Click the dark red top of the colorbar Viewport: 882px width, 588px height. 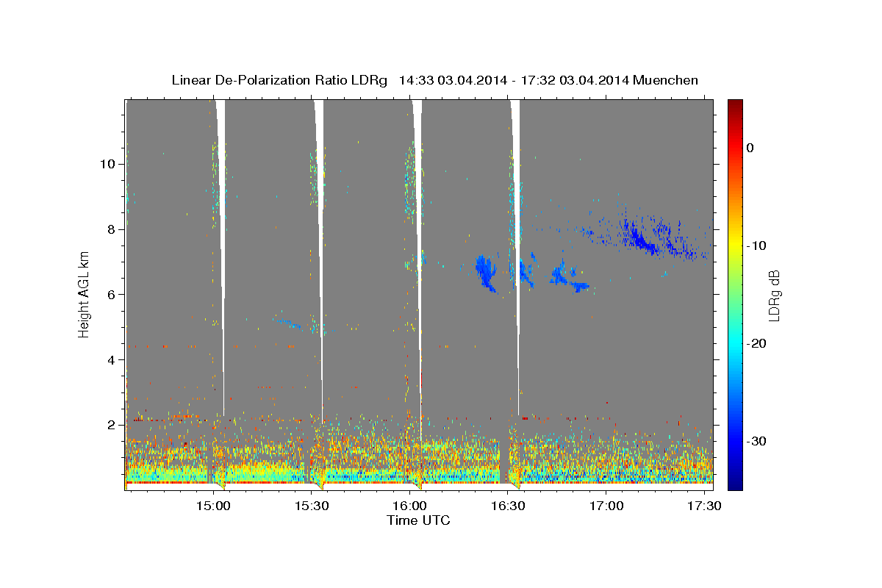[x=734, y=104]
